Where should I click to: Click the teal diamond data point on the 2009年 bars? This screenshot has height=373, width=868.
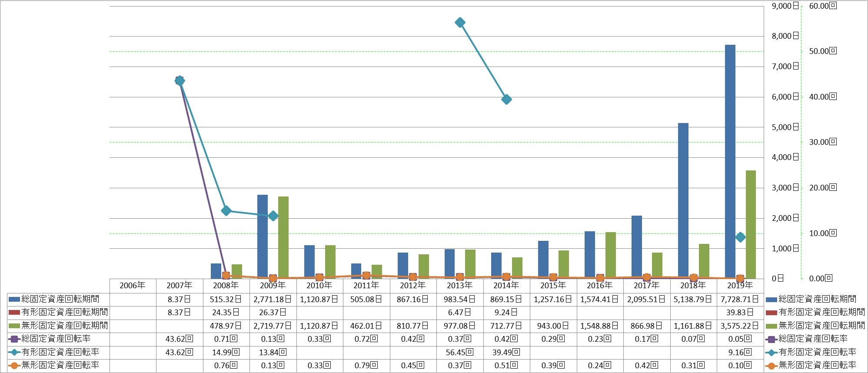[273, 216]
